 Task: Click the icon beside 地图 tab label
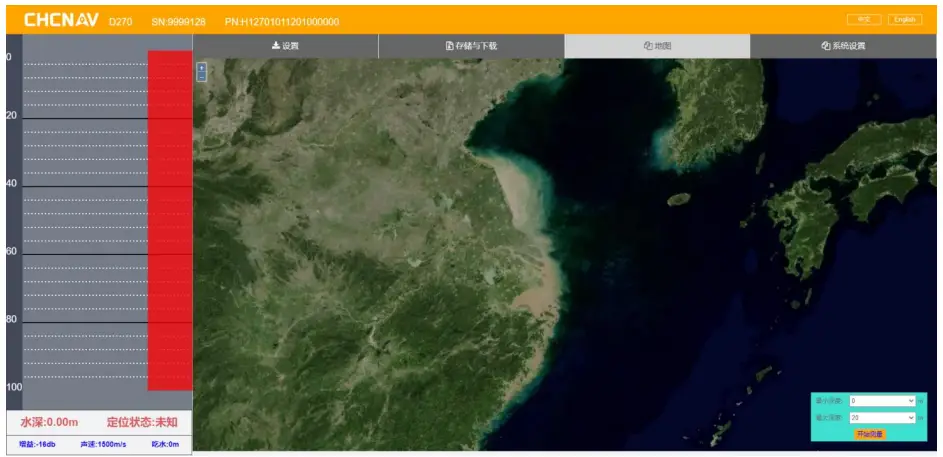point(648,46)
